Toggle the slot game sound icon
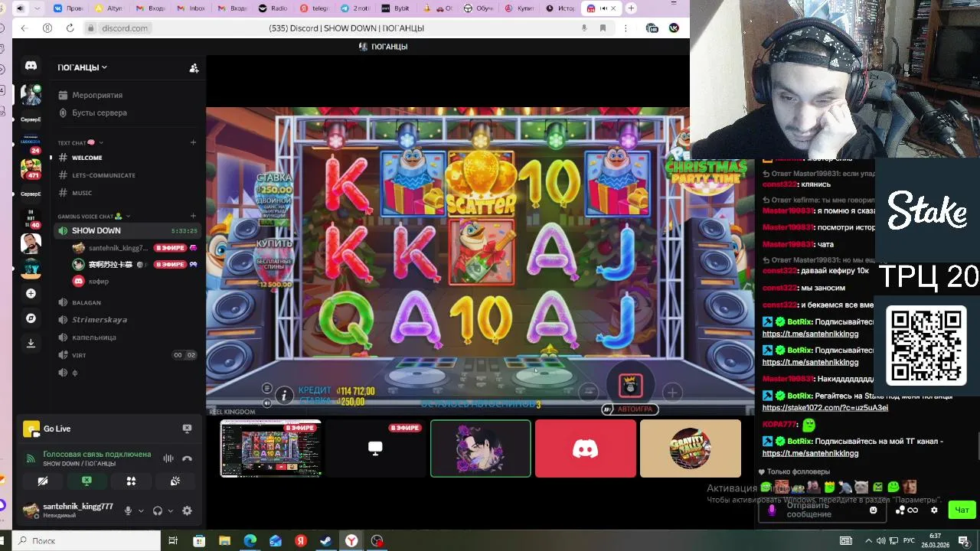This screenshot has width=980, height=551. (266, 403)
